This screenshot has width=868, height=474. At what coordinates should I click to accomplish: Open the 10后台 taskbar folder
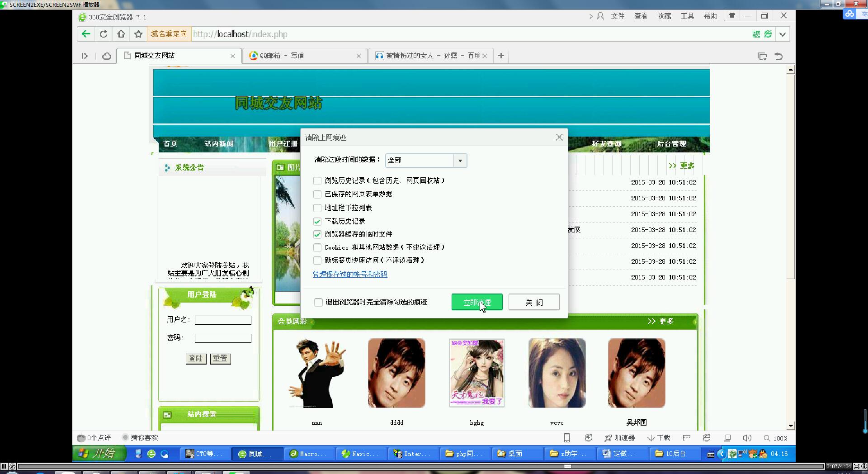click(x=675, y=454)
